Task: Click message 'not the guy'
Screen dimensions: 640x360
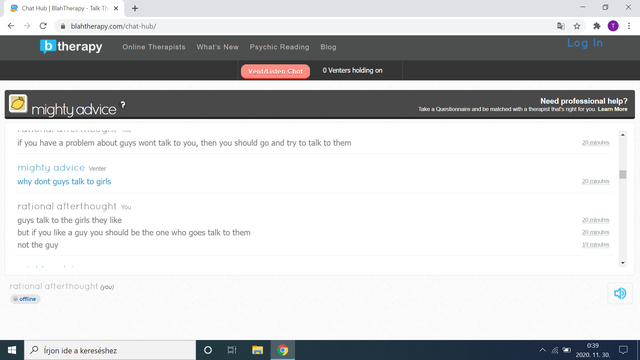Action: (x=38, y=245)
